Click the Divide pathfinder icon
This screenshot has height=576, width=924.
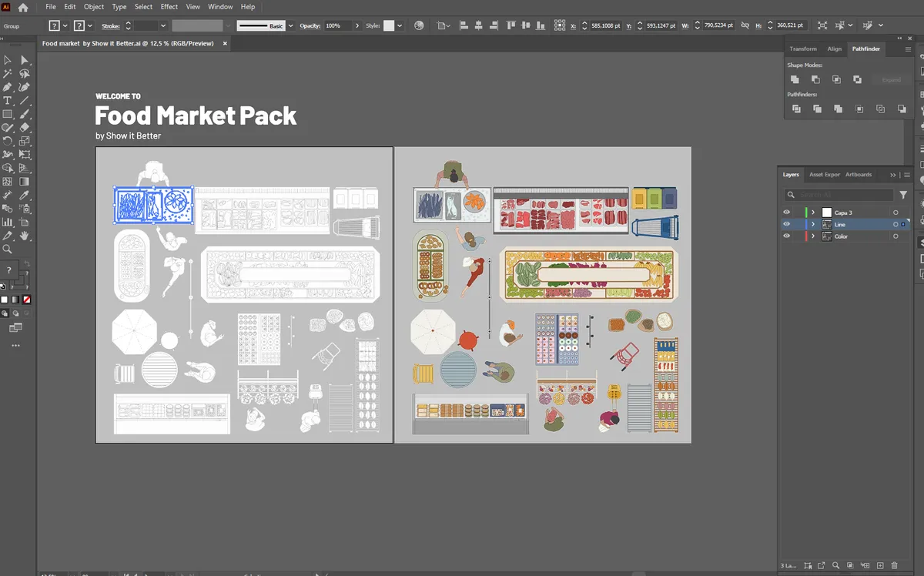(x=796, y=109)
